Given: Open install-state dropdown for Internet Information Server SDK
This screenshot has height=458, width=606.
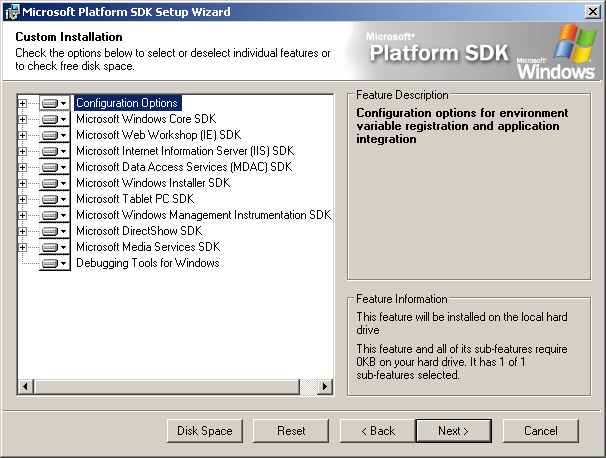Looking at the screenshot, I should point(54,151).
